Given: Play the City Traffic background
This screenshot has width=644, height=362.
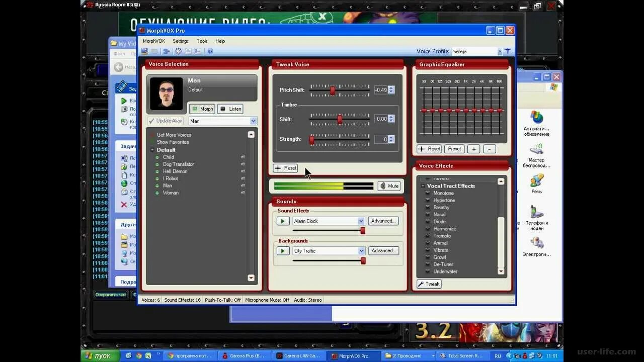Looking at the screenshot, I should 283,250.
